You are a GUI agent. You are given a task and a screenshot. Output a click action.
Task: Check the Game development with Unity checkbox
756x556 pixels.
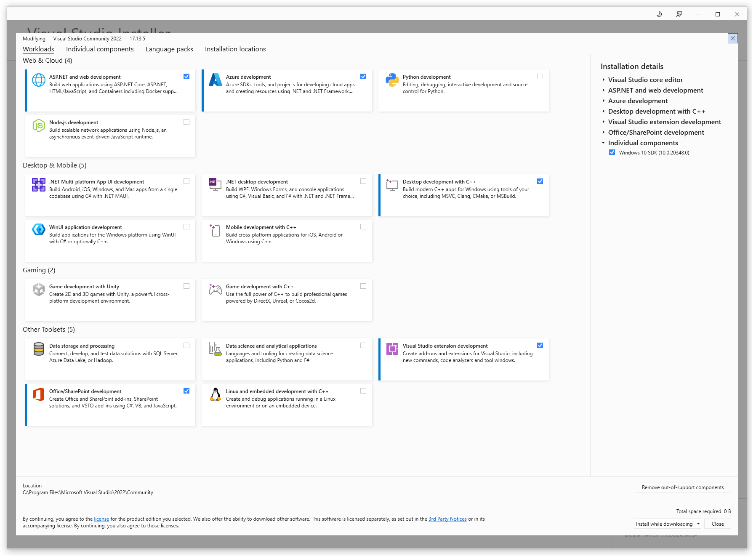coord(186,286)
